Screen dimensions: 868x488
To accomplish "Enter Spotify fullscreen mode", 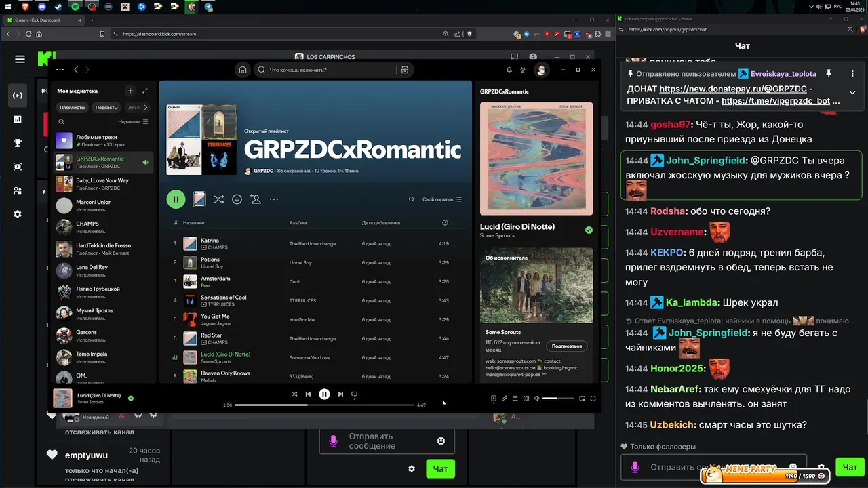I will [593, 399].
